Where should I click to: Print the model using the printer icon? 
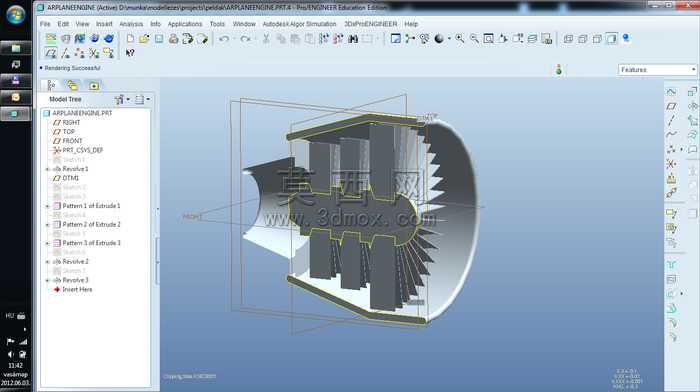point(173,39)
